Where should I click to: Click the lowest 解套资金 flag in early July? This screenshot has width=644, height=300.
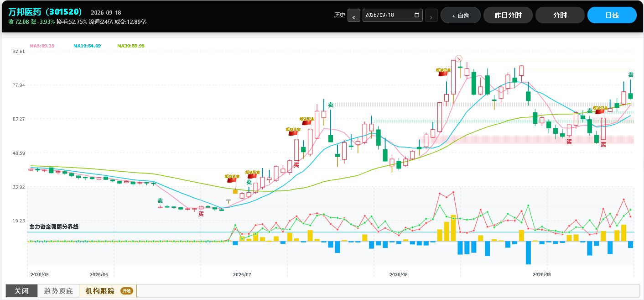(232, 178)
